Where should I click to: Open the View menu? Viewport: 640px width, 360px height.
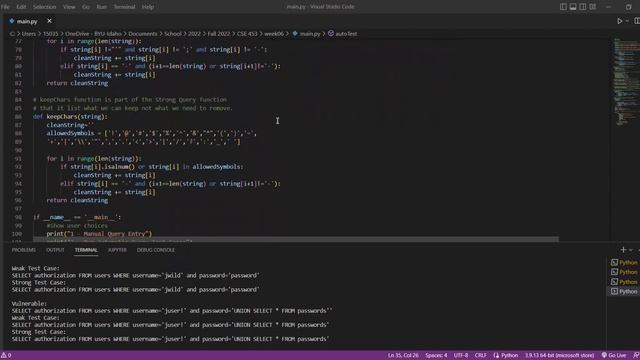[69, 7]
